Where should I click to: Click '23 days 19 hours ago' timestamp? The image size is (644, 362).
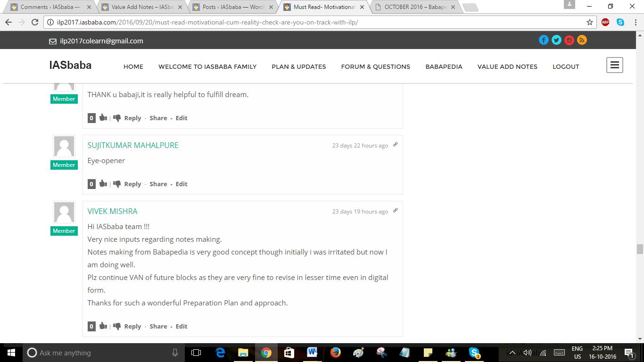pos(360,211)
